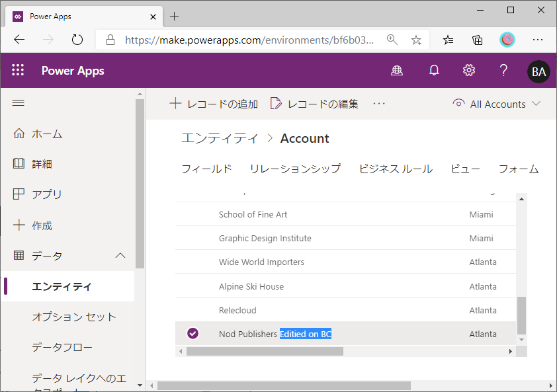Click the Nod Publishers name cell
Screen dimensions: 557x392
275,334
